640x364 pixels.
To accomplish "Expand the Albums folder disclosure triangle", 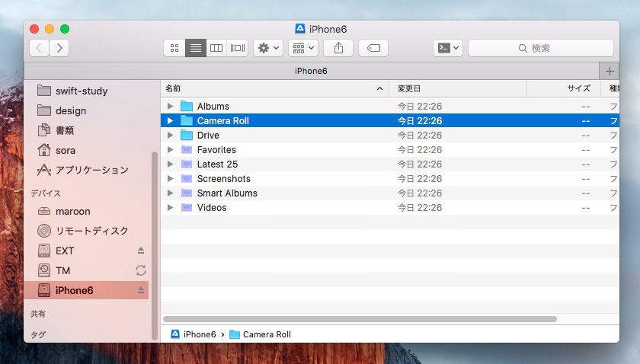I will (x=171, y=107).
